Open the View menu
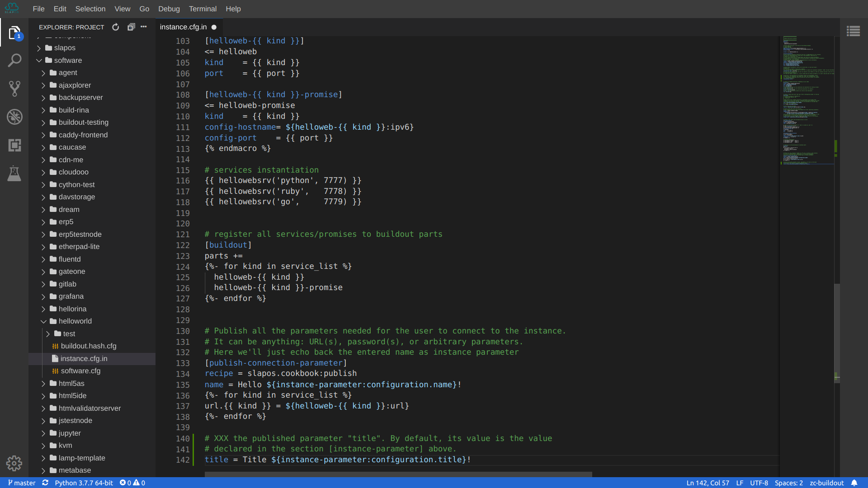Screen dimensions: 868x488 coord(122,9)
